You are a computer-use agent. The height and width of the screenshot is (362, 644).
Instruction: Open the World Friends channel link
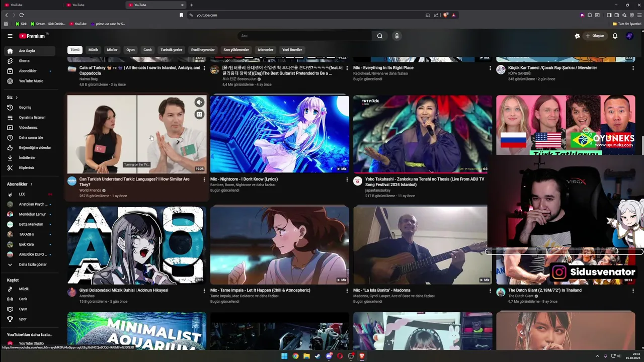(x=90, y=191)
